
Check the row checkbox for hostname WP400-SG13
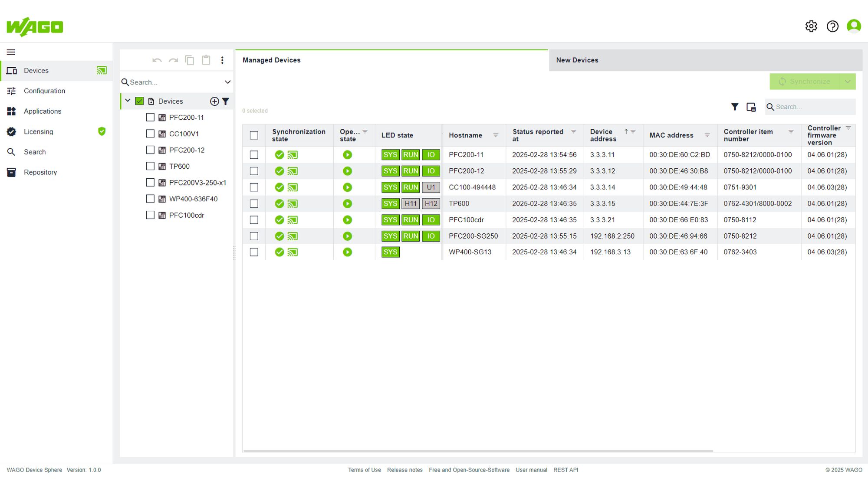tap(254, 252)
